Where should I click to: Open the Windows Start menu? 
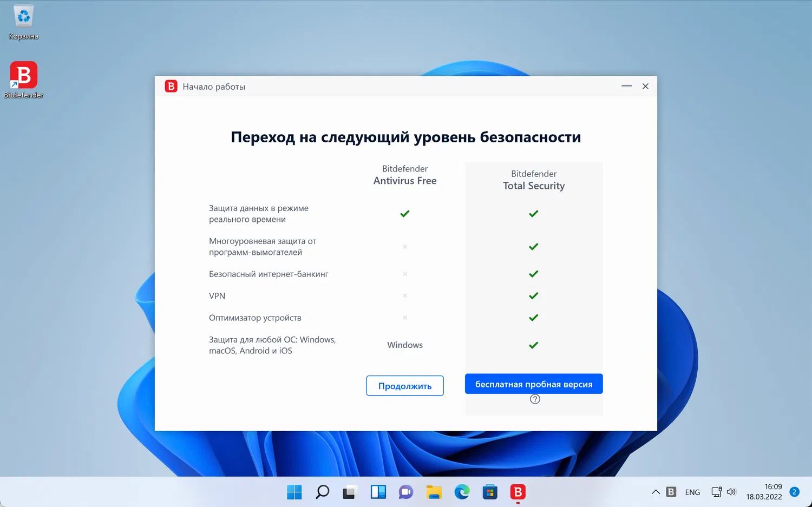tap(294, 492)
